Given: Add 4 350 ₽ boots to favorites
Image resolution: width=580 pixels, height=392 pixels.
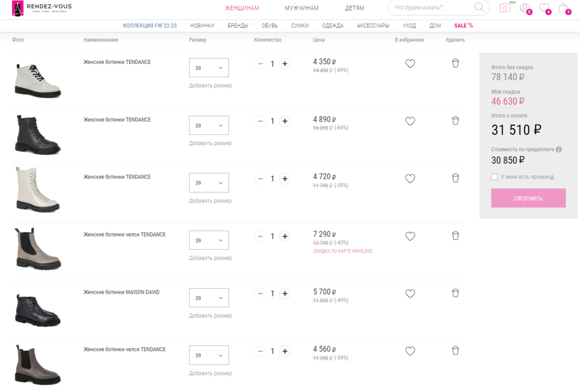Looking at the screenshot, I should point(410,64).
